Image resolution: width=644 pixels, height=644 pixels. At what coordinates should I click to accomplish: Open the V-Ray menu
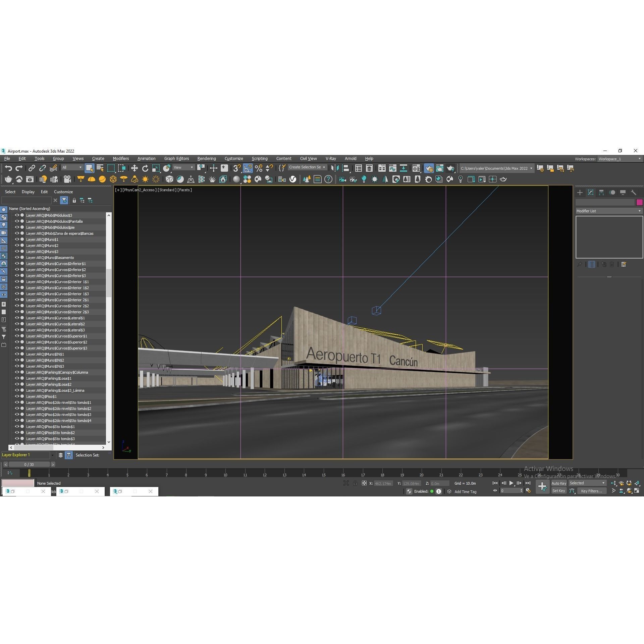331,159
